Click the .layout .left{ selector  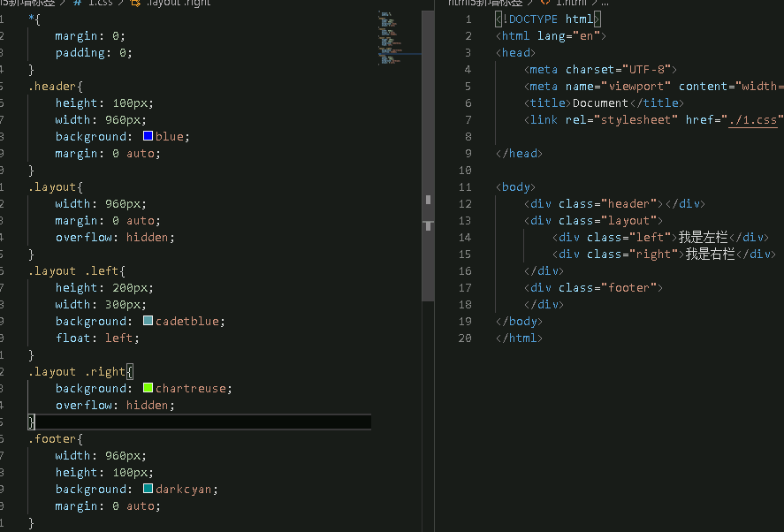(x=77, y=271)
